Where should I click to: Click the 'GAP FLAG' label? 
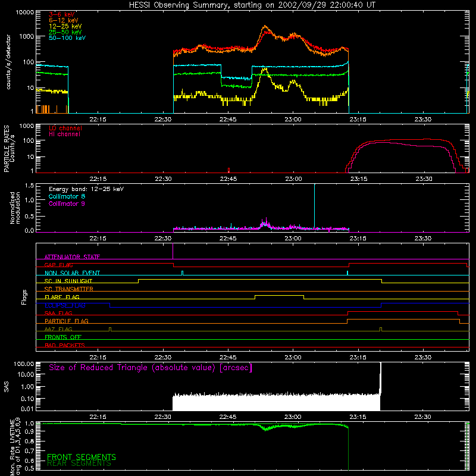(58, 265)
